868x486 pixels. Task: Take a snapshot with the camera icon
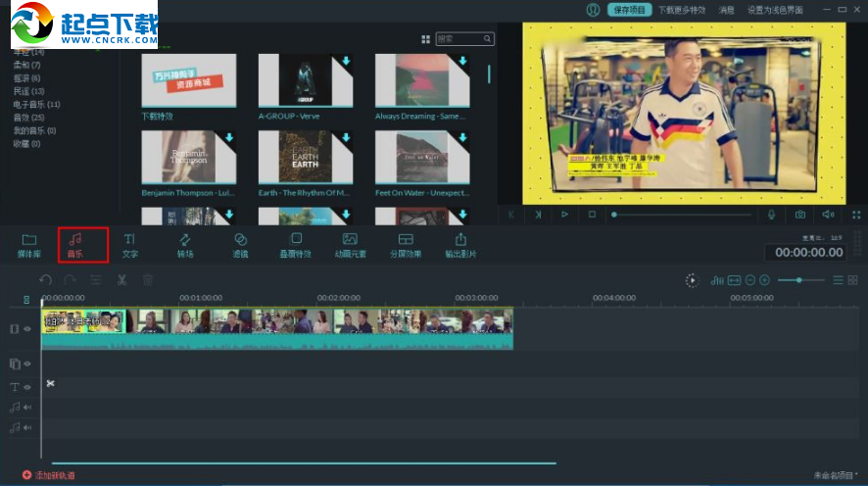click(800, 214)
